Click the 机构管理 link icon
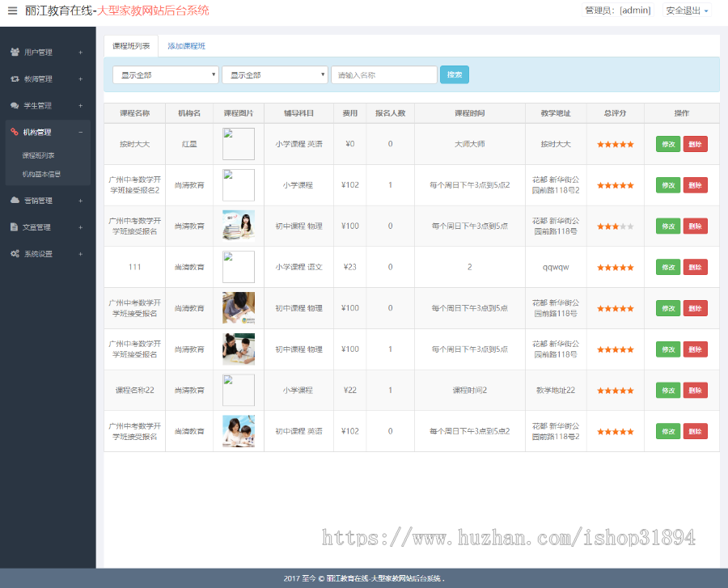The height and width of the screenshot is (588, 728). (x=15, y=132)
